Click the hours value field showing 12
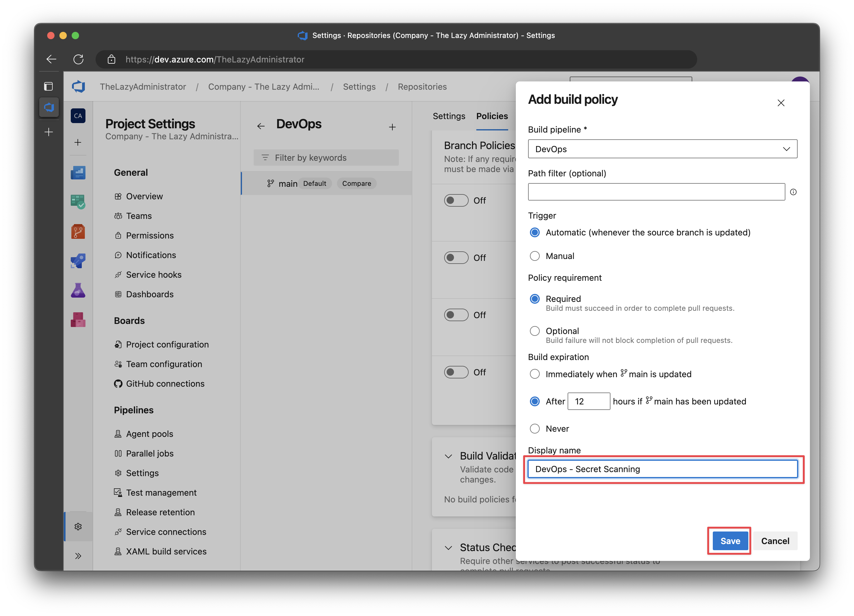Viewport: 854px width, 616px height. pyautogui.click(x=588, y=401)
